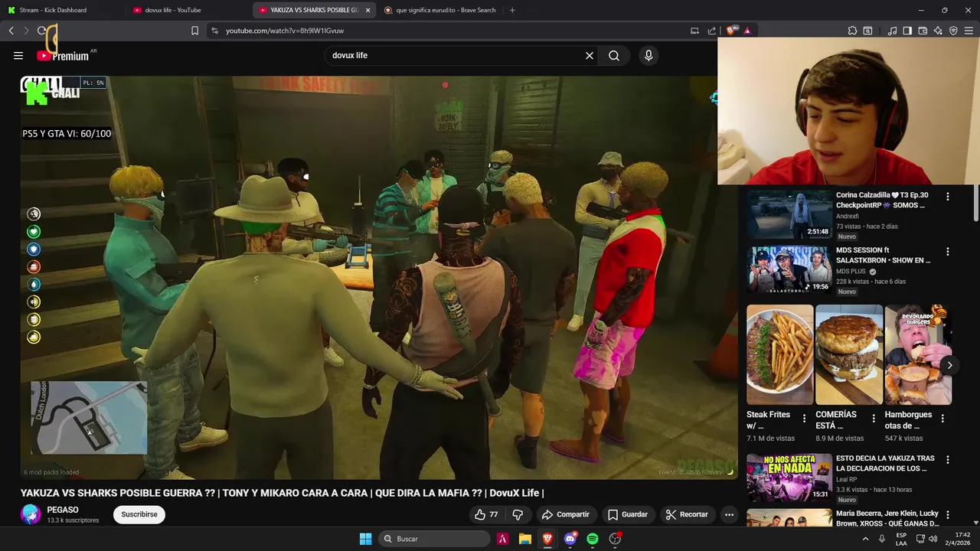
Task: Open the Compartir share dialog
Action: [565, 514]
